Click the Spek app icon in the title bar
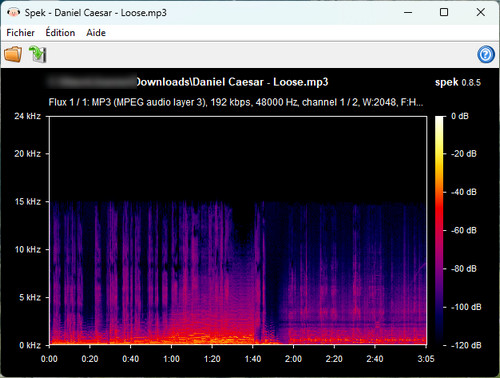Screen dimensions: 500x378 (13, 13)
